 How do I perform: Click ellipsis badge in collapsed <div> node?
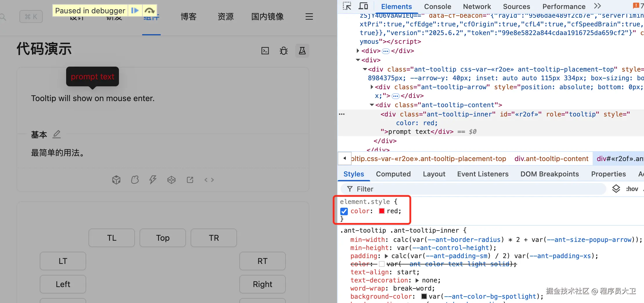click(x=386, y=51)
